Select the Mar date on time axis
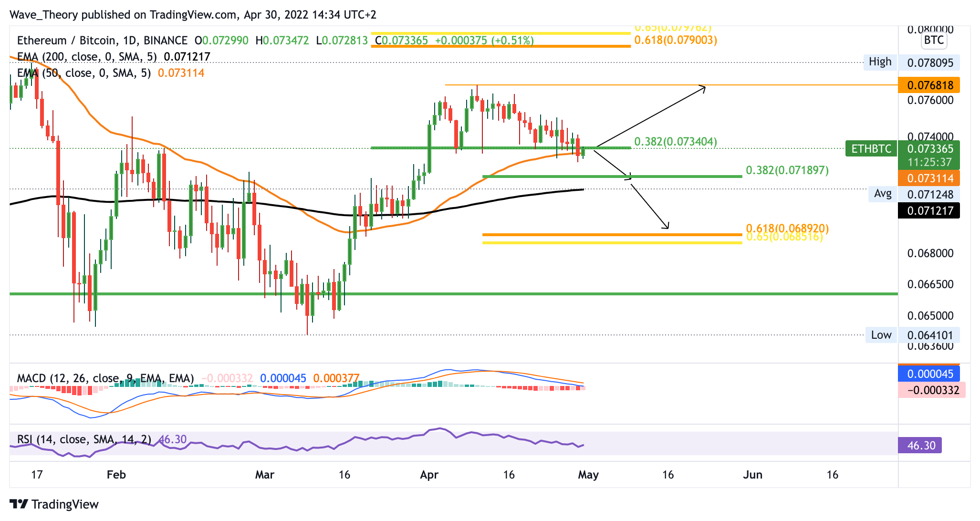Image resolution: width=980 pixels, height=521 pixels. 264,475
